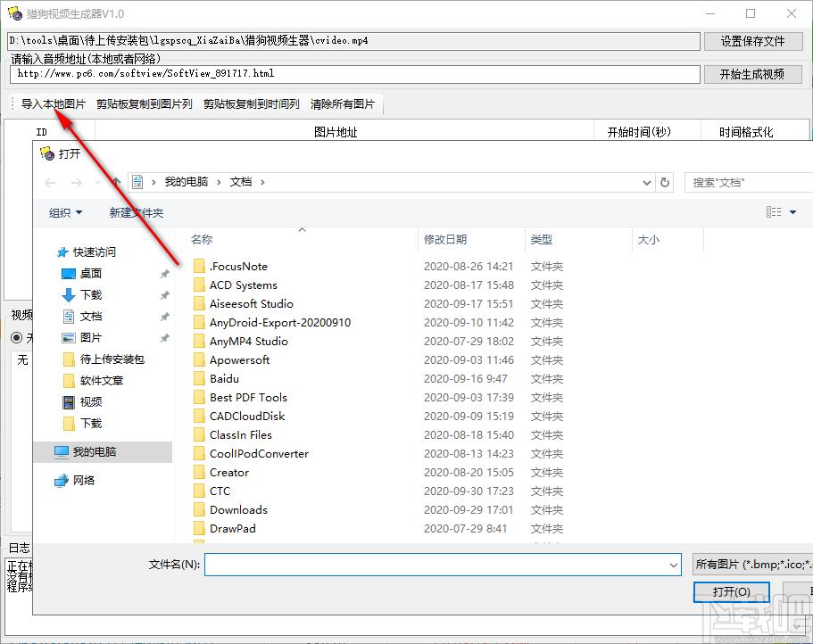Select the ACD Systems folder icon

199,285
